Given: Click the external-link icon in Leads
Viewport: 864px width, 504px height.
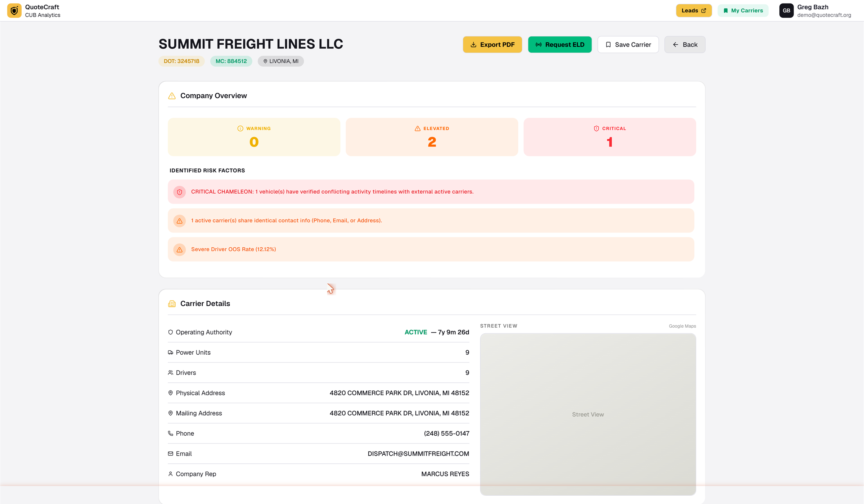Looking at the screenshot, I should click(x=704, y=10).
